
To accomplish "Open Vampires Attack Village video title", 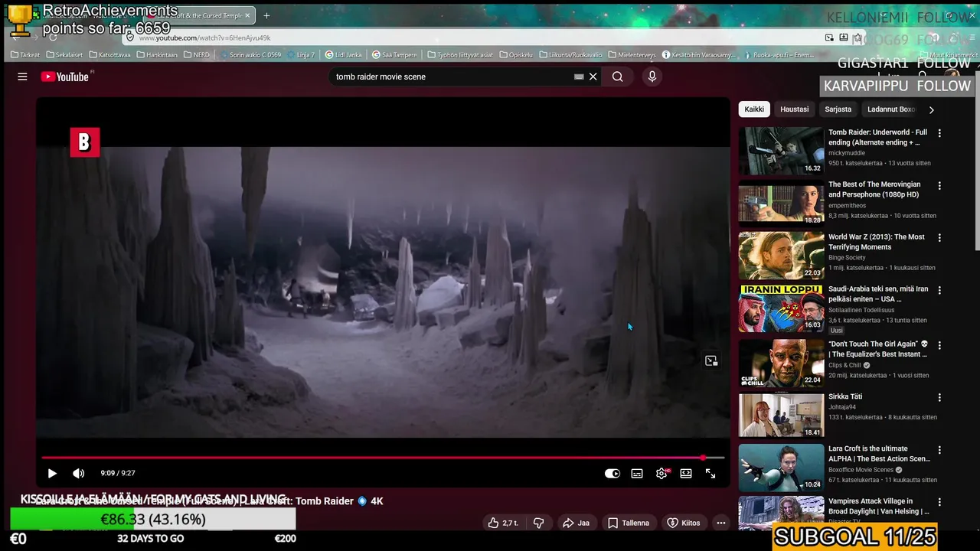I will pyautogui.click(x=879, y=506).
